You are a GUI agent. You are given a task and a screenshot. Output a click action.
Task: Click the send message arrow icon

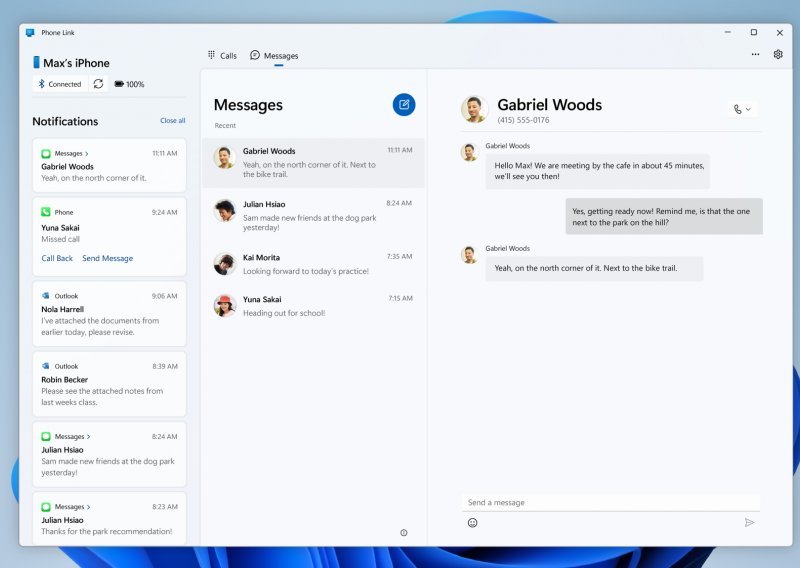tap(749, 522)
